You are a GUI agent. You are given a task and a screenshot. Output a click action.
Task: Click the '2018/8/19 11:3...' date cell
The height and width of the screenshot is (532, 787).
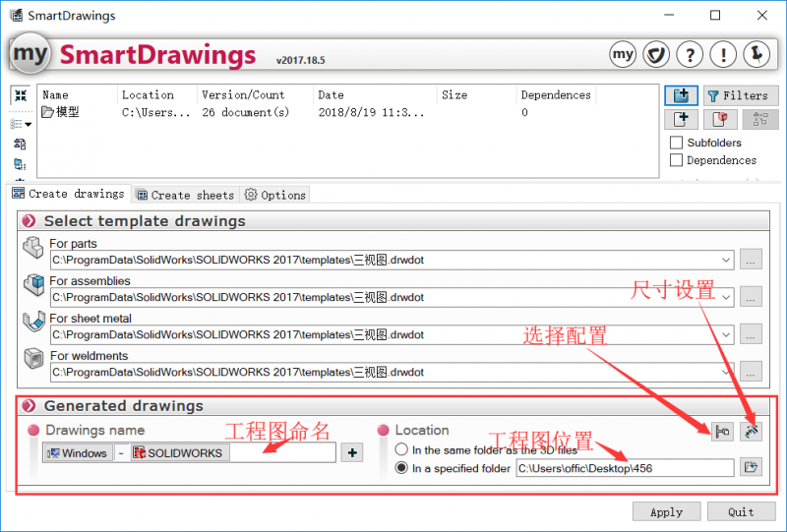point(371,112)
